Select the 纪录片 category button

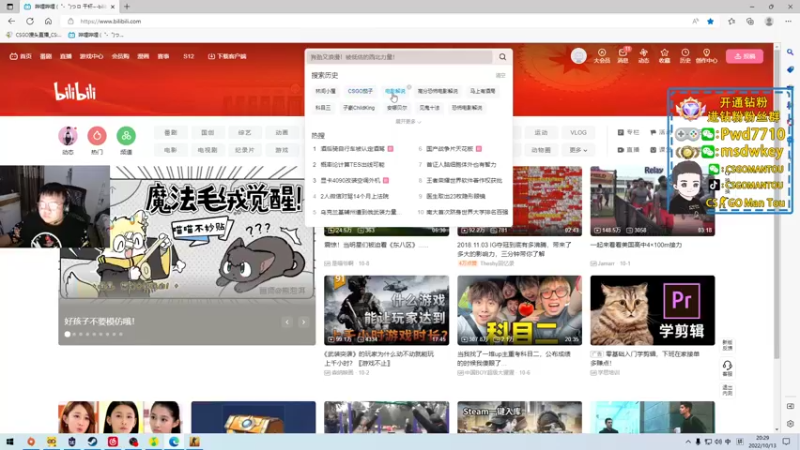tap(245, 150)
